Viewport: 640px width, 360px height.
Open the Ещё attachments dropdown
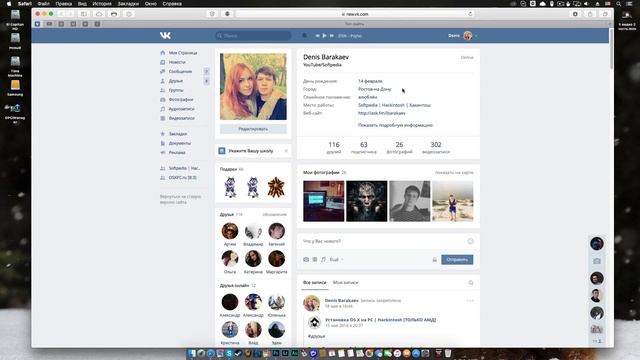[x=336, y=260]
